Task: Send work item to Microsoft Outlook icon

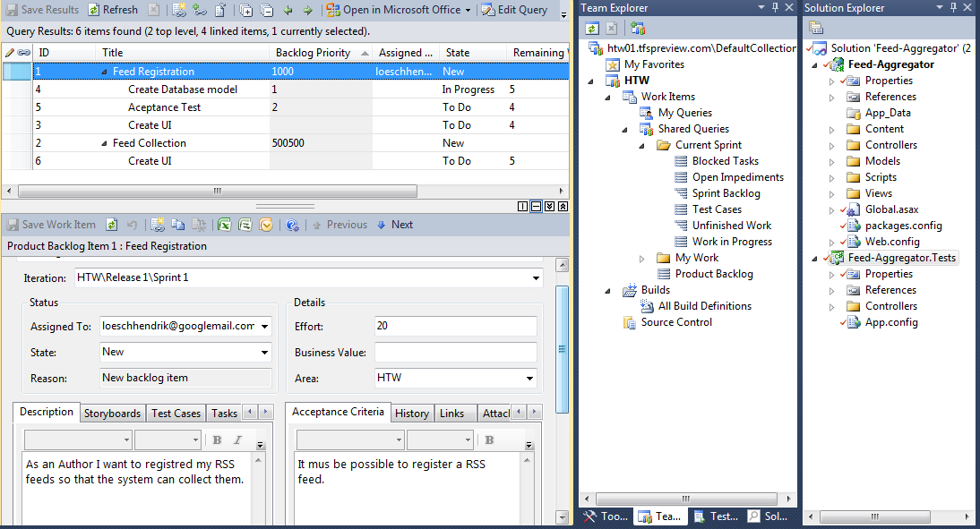Action: (x=266, y=225)
